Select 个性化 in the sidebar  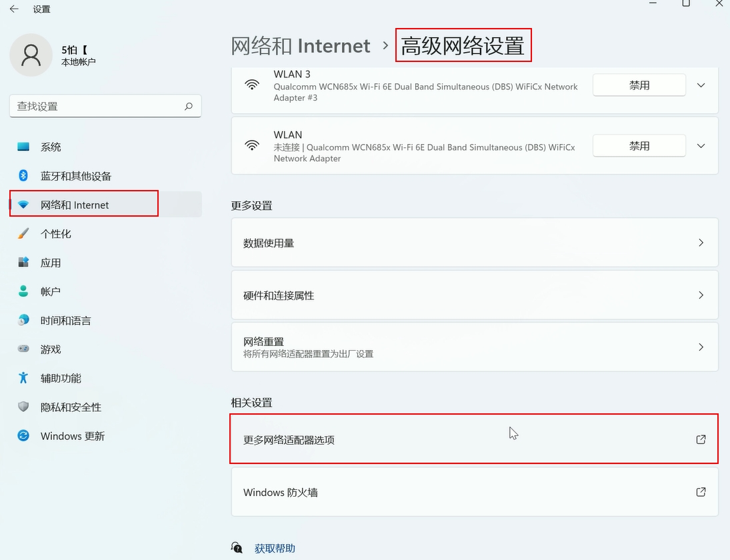click(x=56, y=234)
